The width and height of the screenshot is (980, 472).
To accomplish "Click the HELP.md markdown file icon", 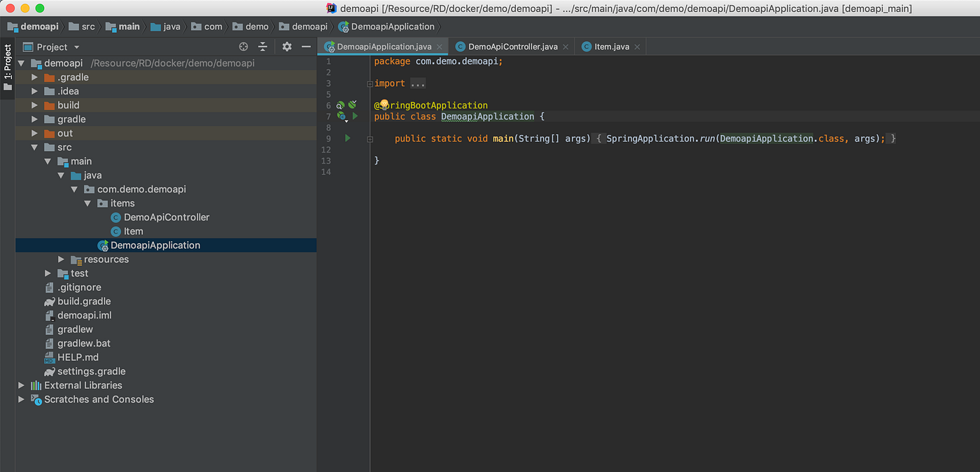I will pos(49,357).
